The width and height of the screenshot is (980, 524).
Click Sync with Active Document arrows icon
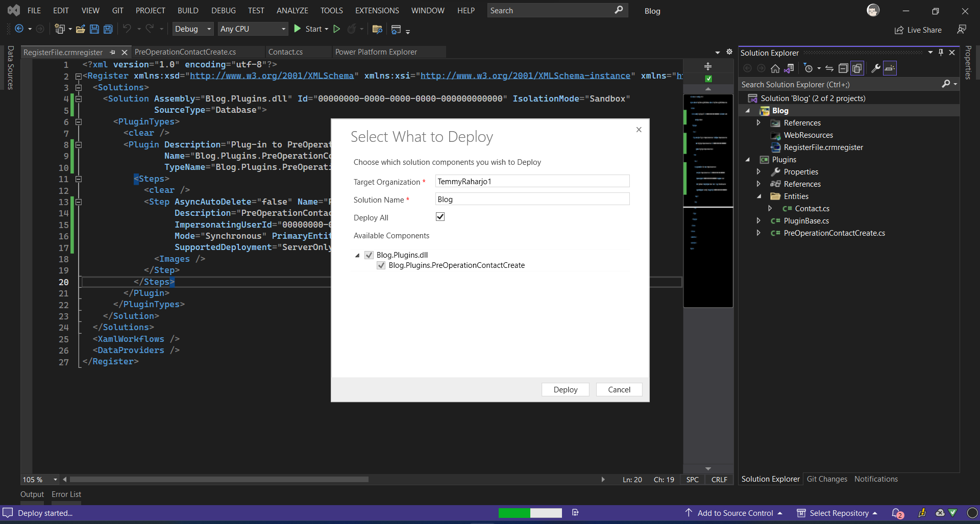(x=829, y=68)
